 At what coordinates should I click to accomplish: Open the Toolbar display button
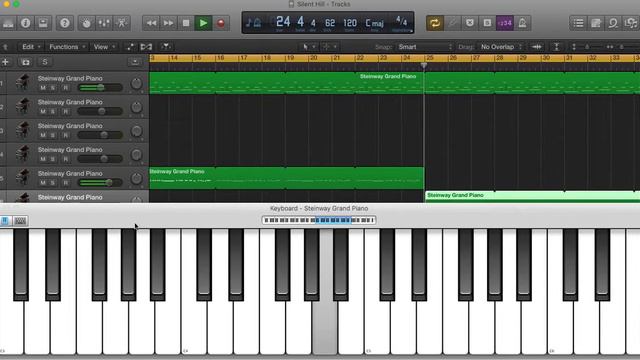(43, 23)
